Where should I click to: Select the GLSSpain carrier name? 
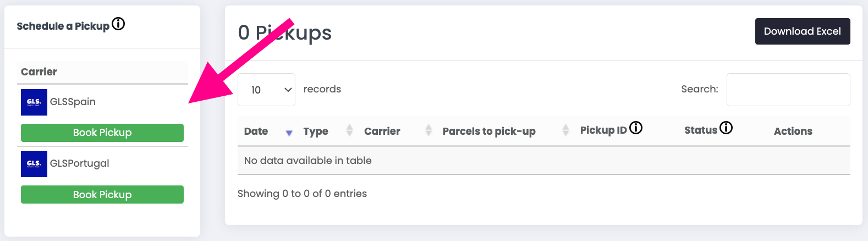click(73, 102)
